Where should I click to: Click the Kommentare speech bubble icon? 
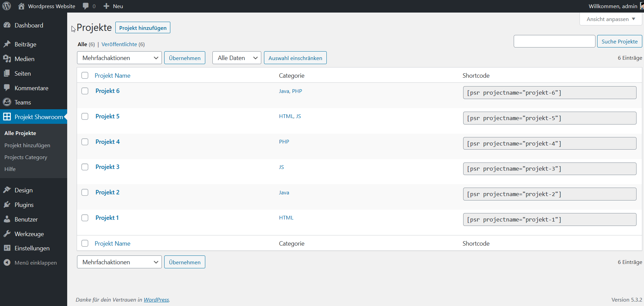(7, 88)
